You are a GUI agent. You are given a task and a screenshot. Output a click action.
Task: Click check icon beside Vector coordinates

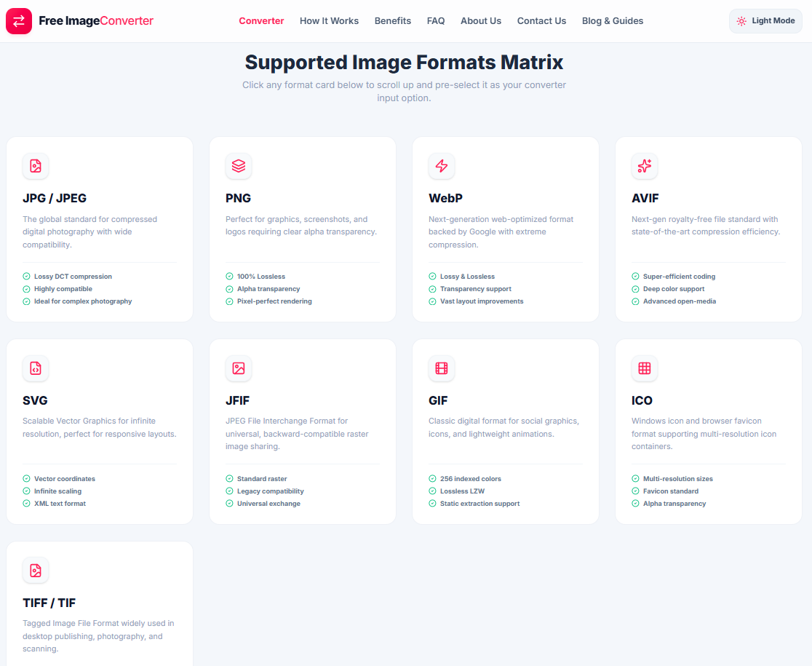coord(26,478)
